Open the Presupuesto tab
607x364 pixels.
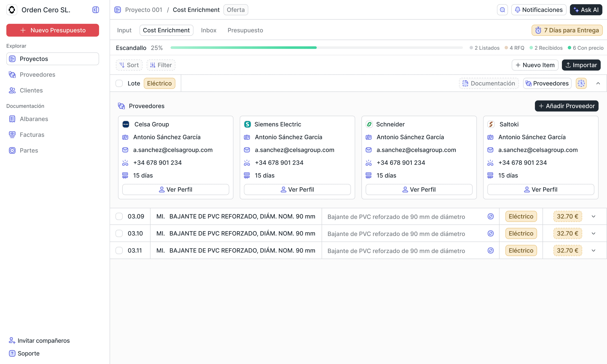point(245,30)
